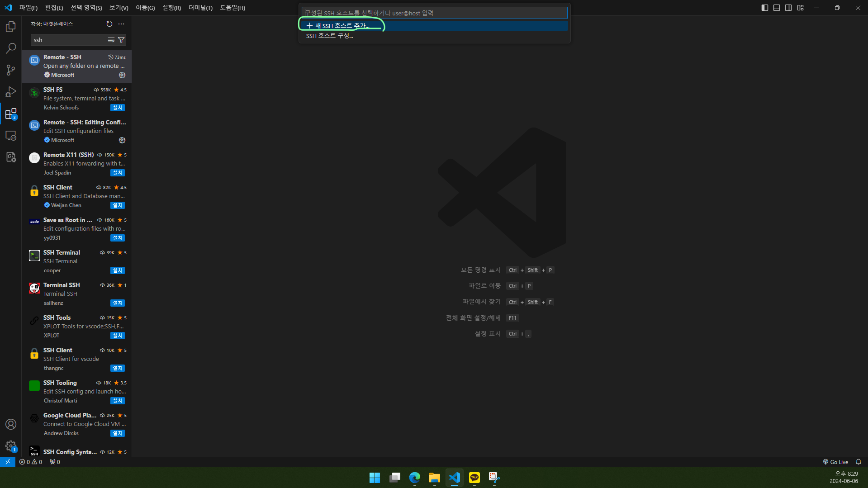Open the remote window indicator in status bar

pos(8,462)
